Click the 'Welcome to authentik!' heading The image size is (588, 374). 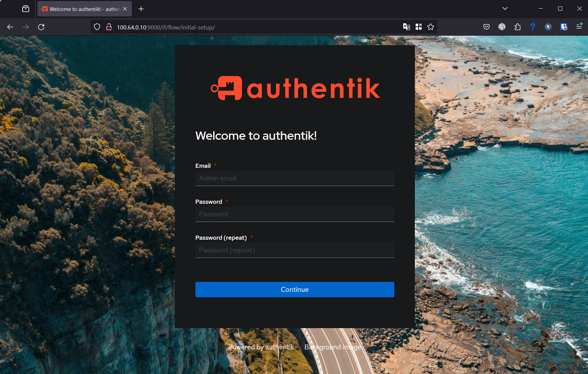click(x=256, y=136)
